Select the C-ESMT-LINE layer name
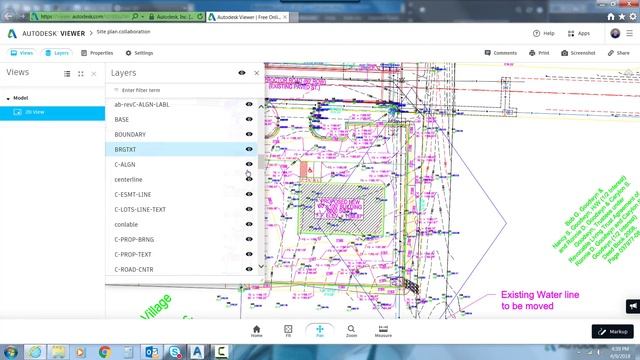 tap(133, 195)
